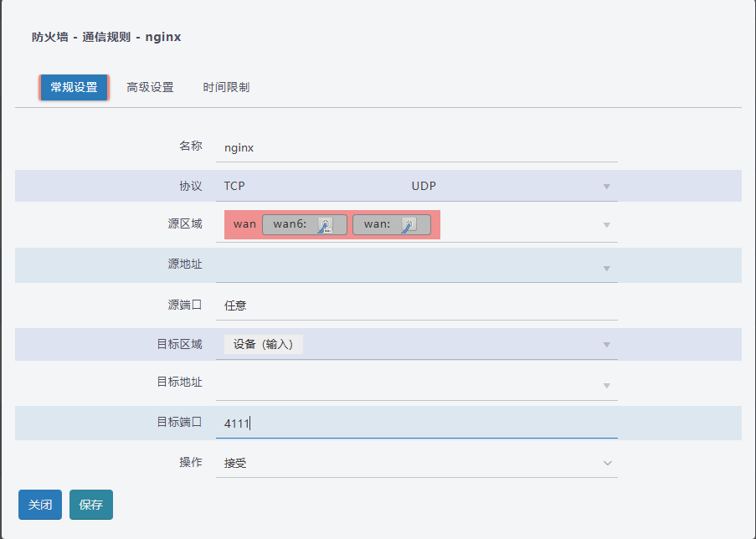Open the 操作 select showing 接受
The width and height of the screenshot is (756, 539).
pyautogui.click(x=417, y=463)
